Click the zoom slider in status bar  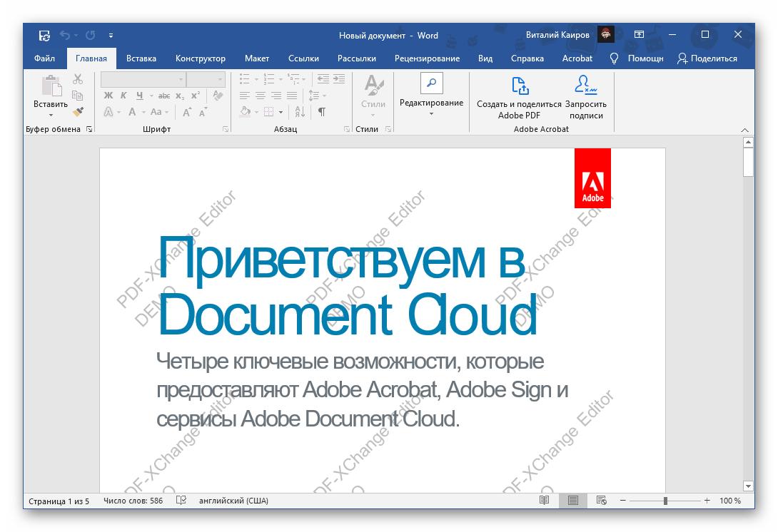click(665, 501)
